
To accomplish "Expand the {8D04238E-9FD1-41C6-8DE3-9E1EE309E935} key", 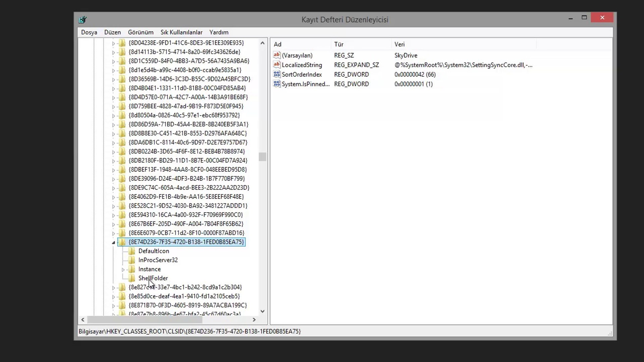I will [x=113, y=43].
